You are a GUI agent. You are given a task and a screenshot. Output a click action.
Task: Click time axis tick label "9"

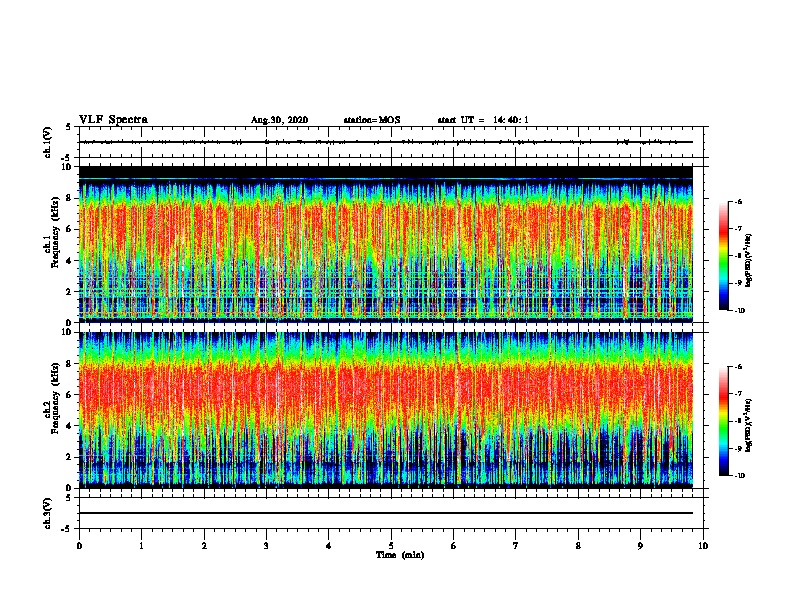[640, 546]
